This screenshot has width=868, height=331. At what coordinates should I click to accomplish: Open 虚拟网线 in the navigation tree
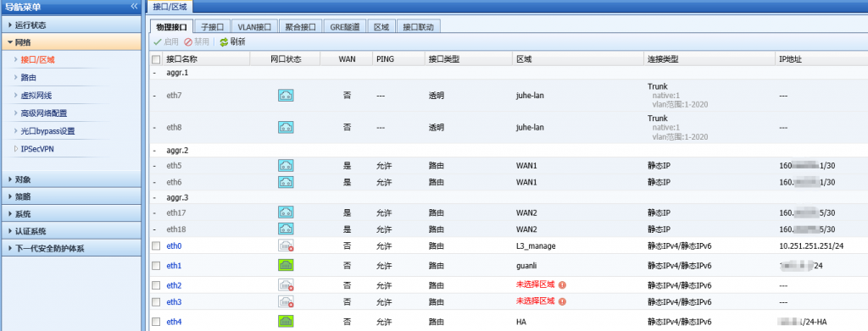[36, 96]
